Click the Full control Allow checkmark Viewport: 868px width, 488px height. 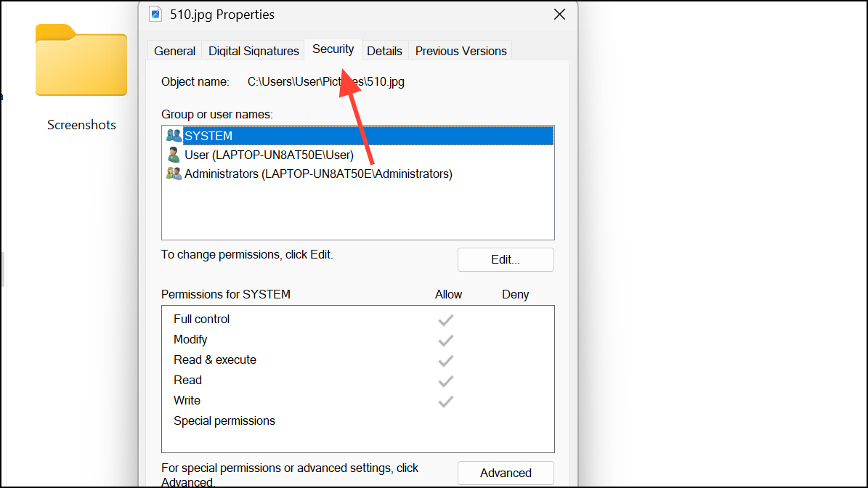coord(446,320)
